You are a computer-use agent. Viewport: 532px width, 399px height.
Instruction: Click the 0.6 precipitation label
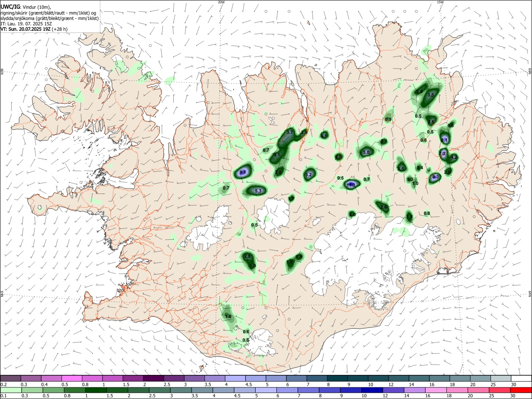pyautogui.click(x=246, y=332)
